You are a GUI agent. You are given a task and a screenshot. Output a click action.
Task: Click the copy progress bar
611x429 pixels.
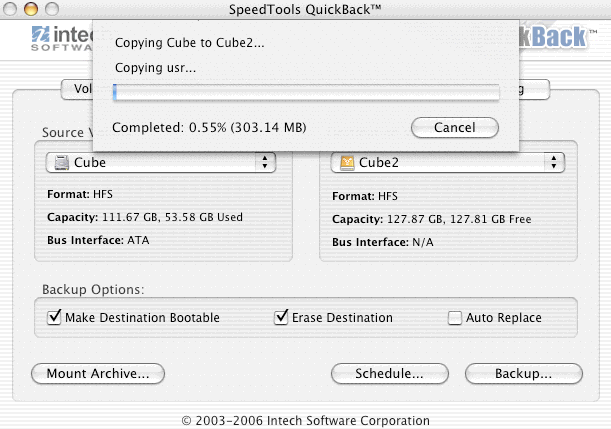306,92
